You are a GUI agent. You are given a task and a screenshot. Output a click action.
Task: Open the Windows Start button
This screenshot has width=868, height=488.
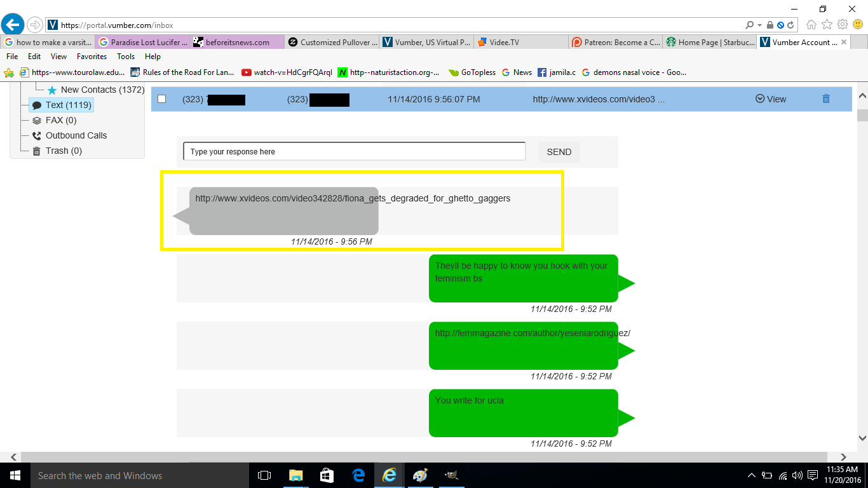pos(15,475)
